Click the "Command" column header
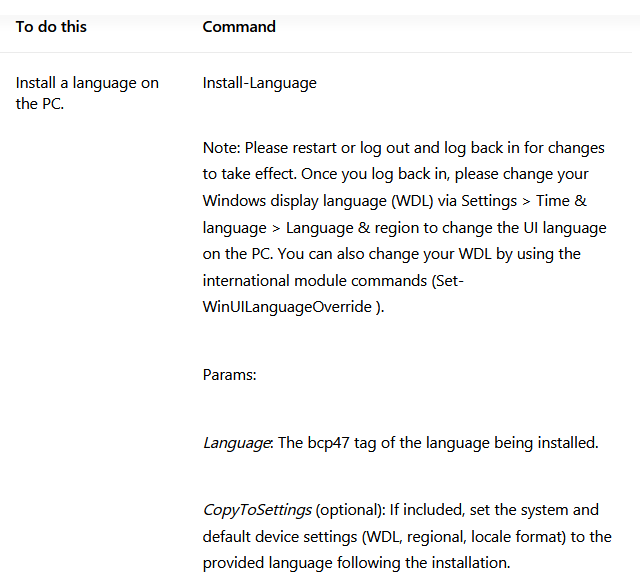This screenshot has height=580, width=640. [x=239, y=27]
